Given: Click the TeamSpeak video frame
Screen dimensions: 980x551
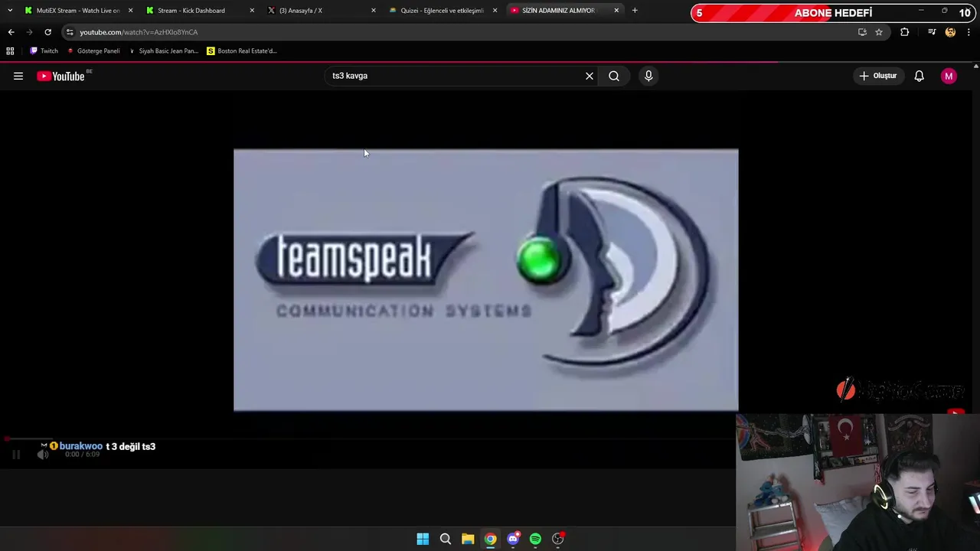Looking at the screenshot, I should coord(486,280).
